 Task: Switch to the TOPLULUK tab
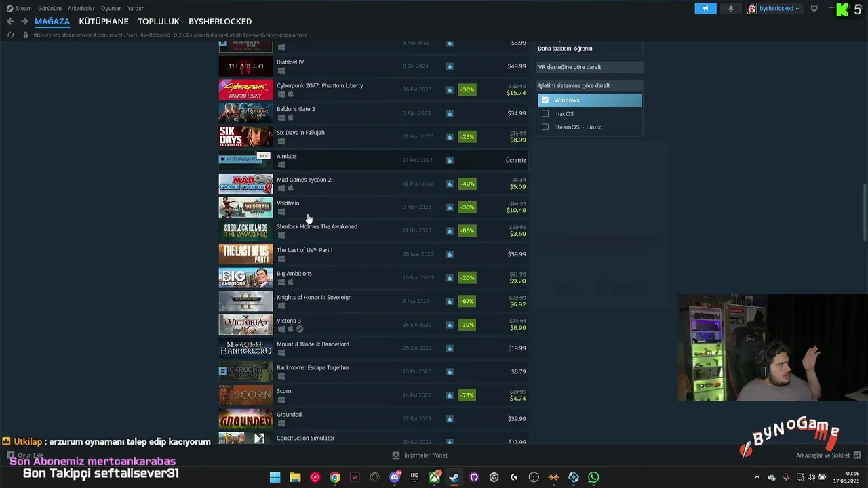tap(159, 22)
